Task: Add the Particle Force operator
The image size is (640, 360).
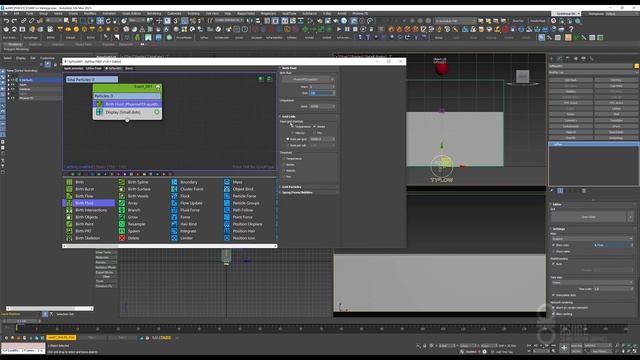Action: pyautogui.click(x=244, y=196)
